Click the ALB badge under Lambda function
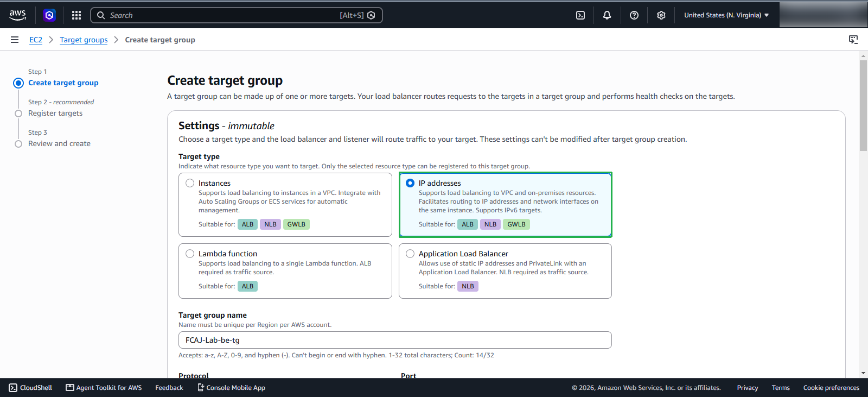The width and height of the screenshot is (868, 397). 247,286
